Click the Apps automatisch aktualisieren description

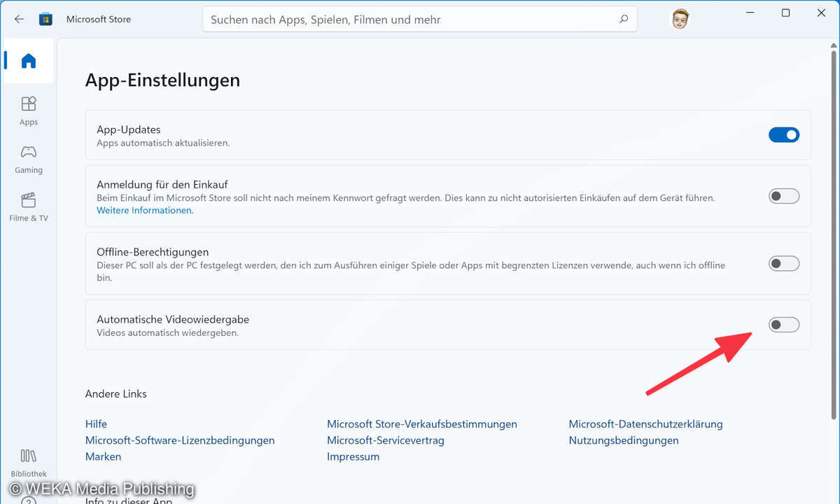click(163, 143)
